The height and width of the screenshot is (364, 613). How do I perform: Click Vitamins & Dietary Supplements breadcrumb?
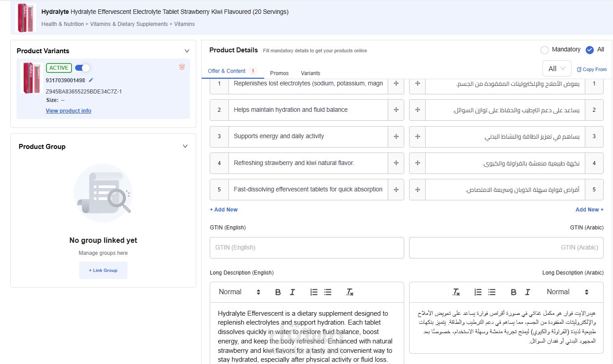click(129, 24)
